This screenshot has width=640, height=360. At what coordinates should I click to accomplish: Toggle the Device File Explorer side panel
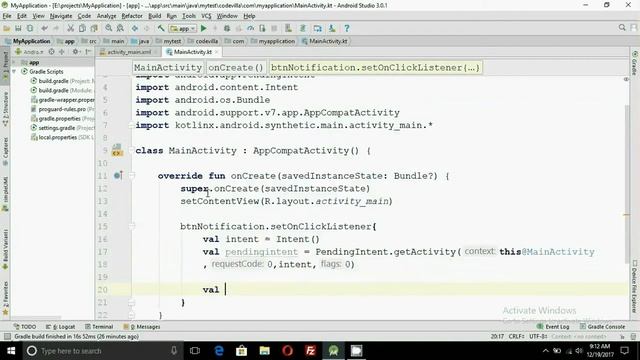[x=635, y=287]
